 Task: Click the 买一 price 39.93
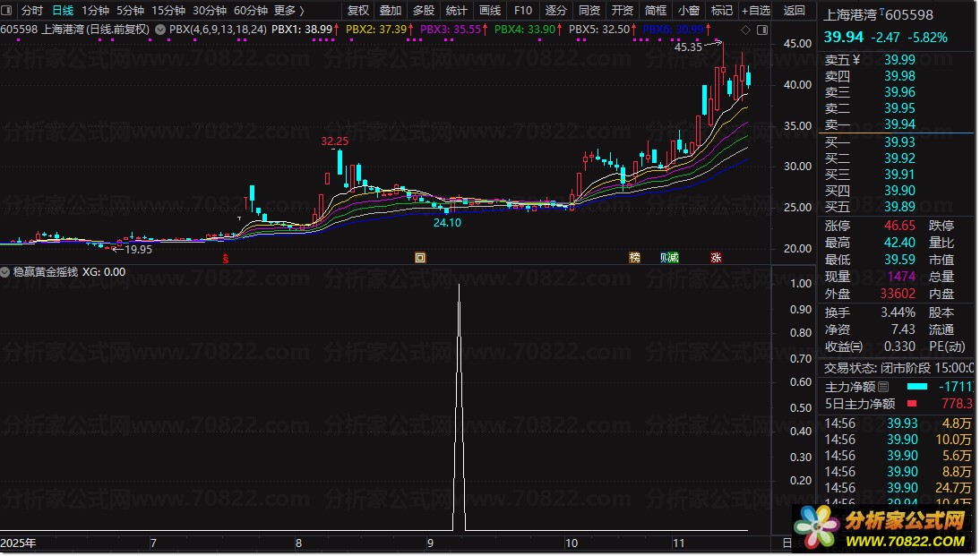click(x=899, y=142)
